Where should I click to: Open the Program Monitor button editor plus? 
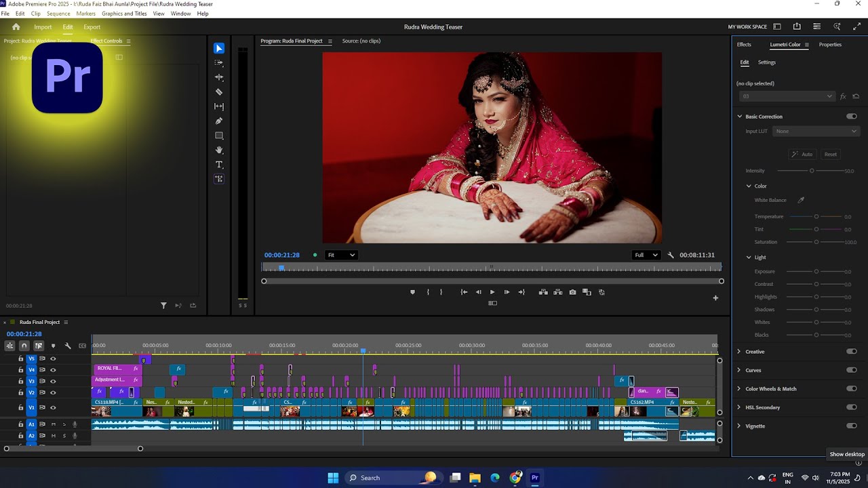click(x=715, y=298)
